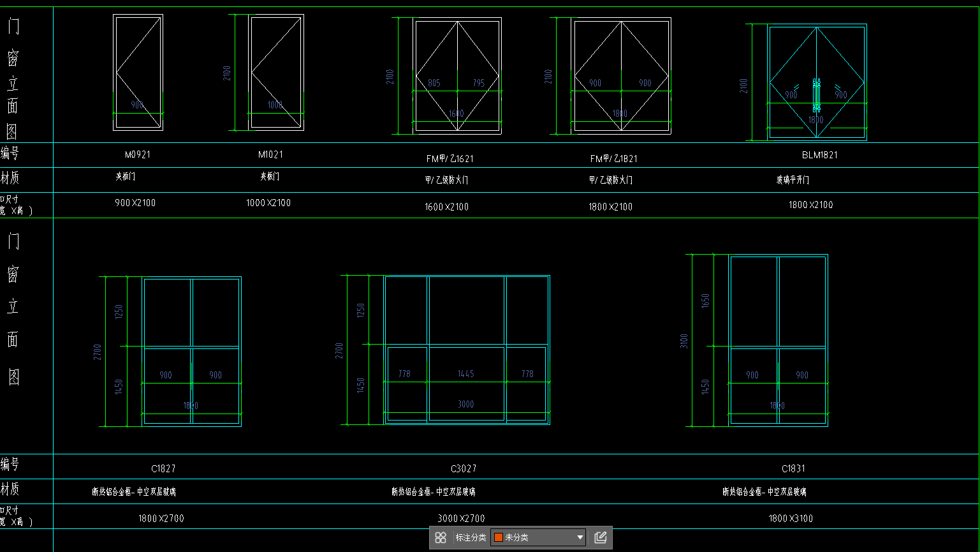Screen dimensions: 980x552
Task: Click the 1800X2700 opening size
Action: [x=161, y=518]
